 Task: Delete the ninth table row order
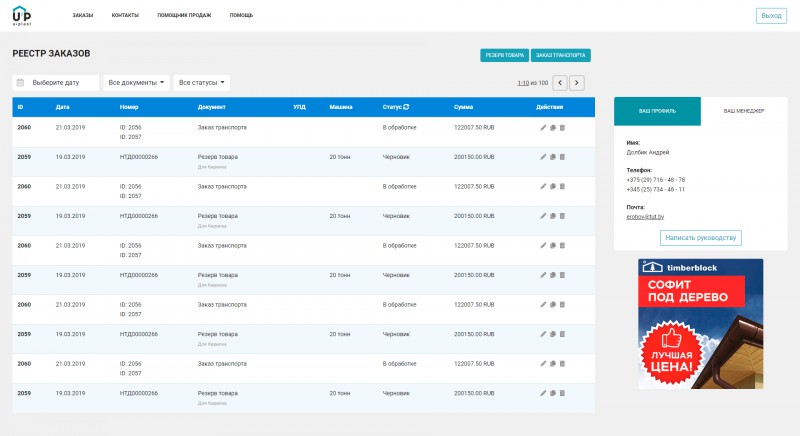click(x=562, y=364)
